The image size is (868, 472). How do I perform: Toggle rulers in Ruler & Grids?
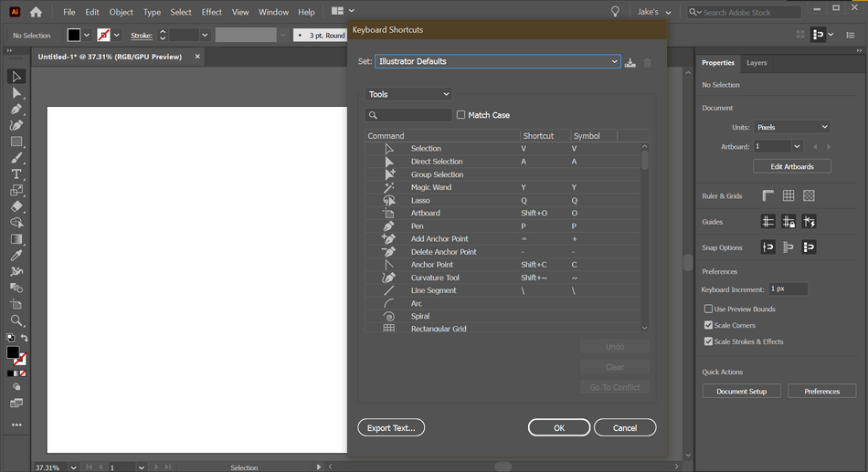[767, 195]
